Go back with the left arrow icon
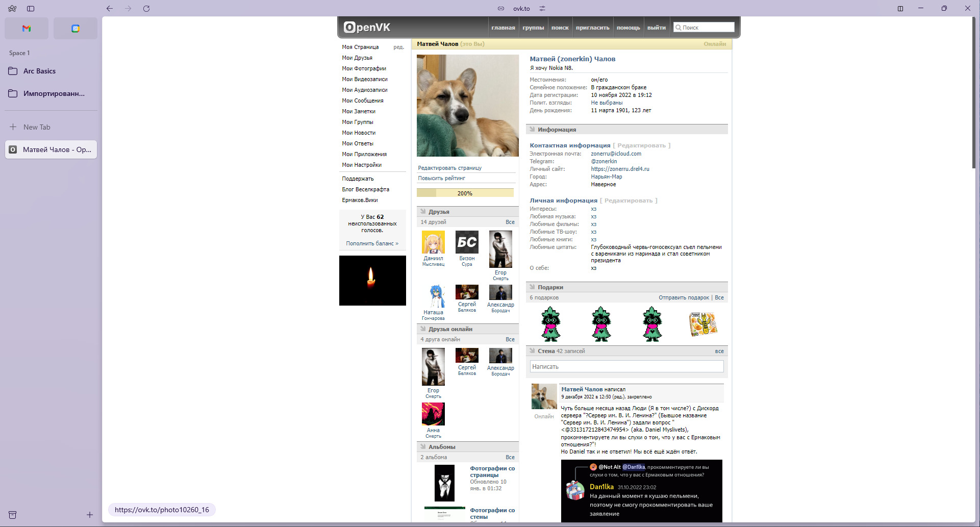This screenshot has width=980, height=527. (109, 9)
